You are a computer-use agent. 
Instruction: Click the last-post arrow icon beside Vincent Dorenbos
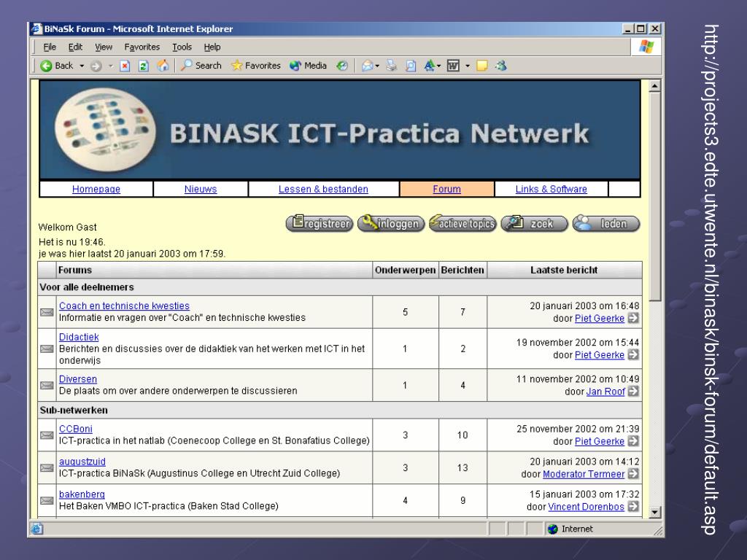[633, 506]
